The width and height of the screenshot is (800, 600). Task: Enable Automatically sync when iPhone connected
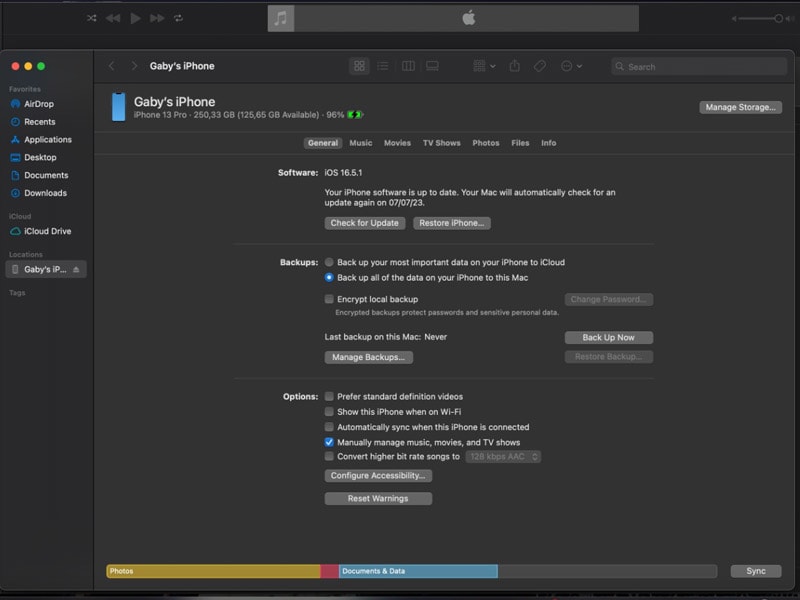(329, 427)
